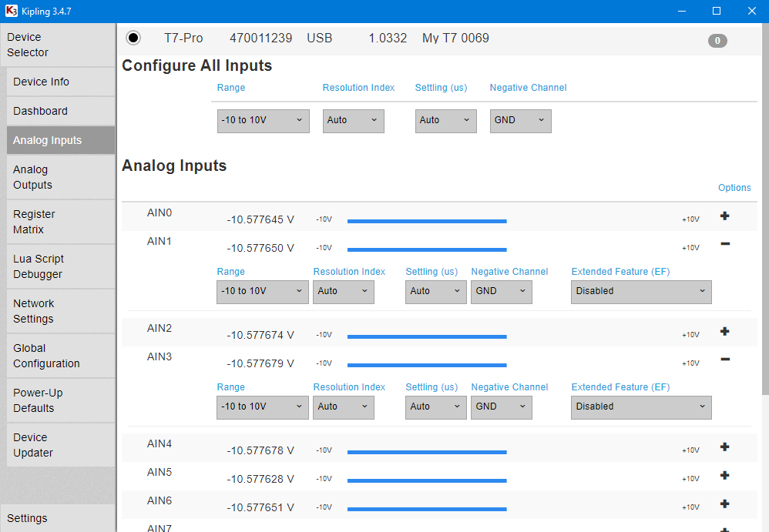The width and height of the screenshot is (769, 532).
Task: Expand AIN2 options with plus icon
Action: click(x=724, y=332)
